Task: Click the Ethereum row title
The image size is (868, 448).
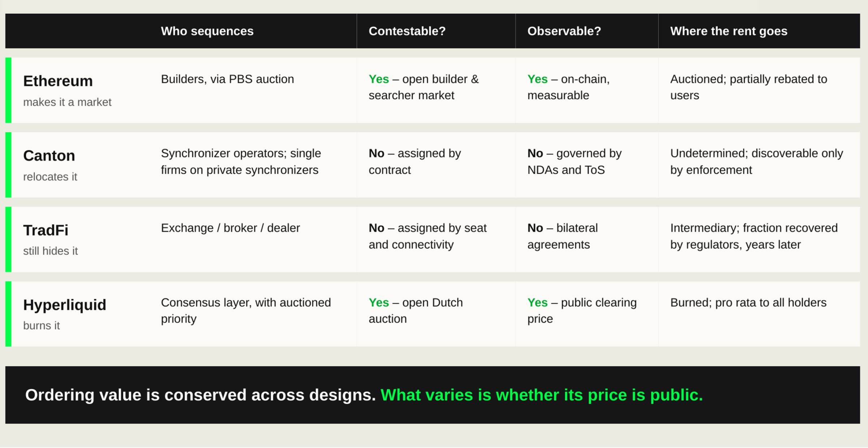Action: pyautogui.click(x=58, y=81)
